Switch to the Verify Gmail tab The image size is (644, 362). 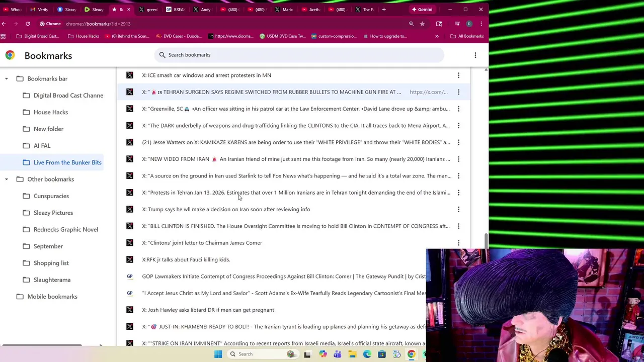pyautogui.click(x=40, y=10)
